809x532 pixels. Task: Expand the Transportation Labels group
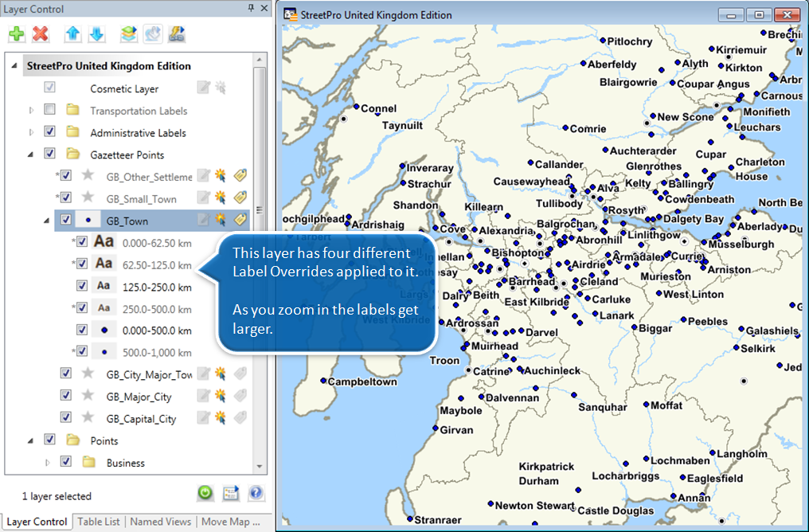coord(31,111)
